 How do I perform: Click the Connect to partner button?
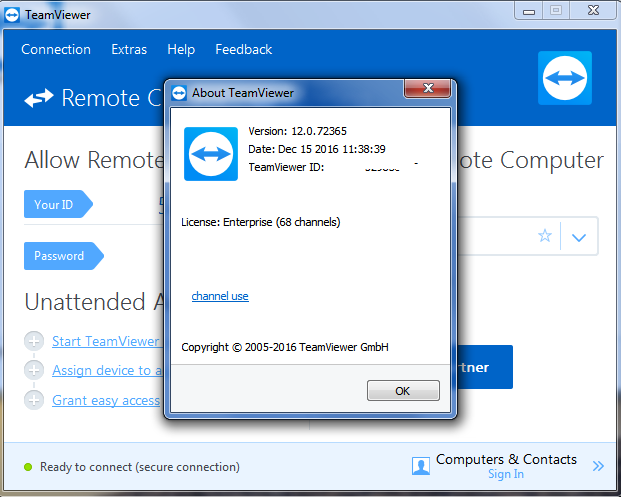tap(485, 367)
